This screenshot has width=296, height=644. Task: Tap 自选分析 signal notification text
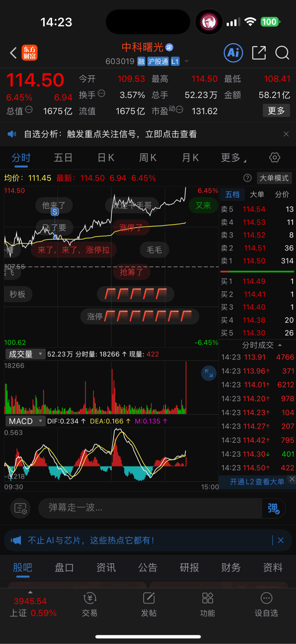(110, 134)
